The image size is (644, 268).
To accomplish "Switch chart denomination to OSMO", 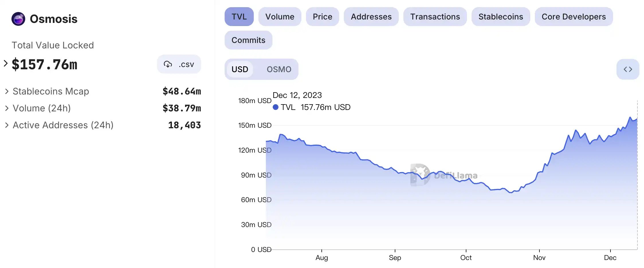I will pos(279,69).
